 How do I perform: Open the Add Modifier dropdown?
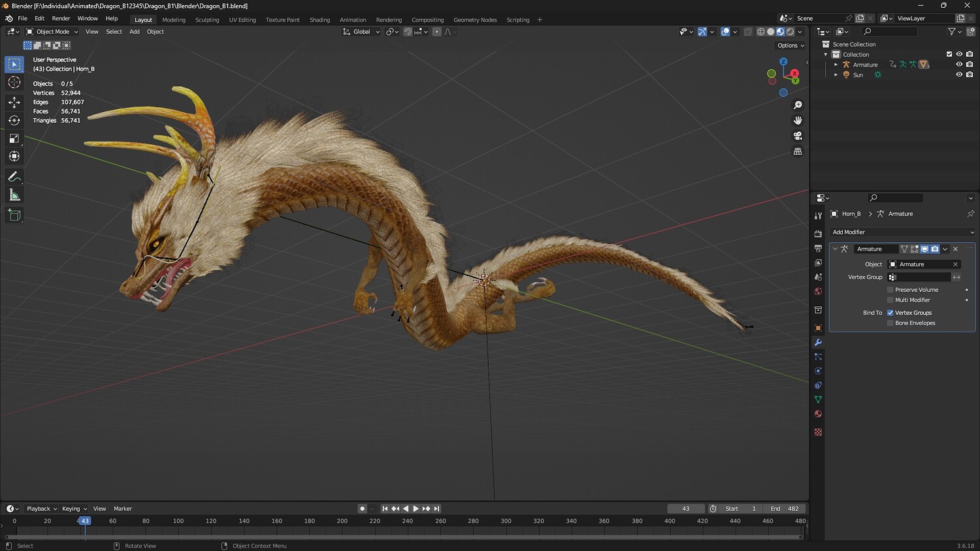[902, 232]
